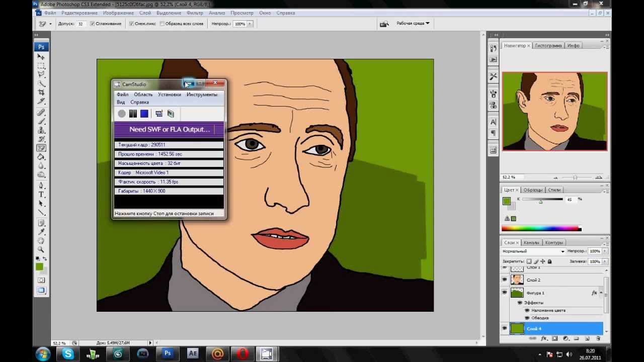Open the Выделение menu
644x362 pixels.
(x=169, y=13)
